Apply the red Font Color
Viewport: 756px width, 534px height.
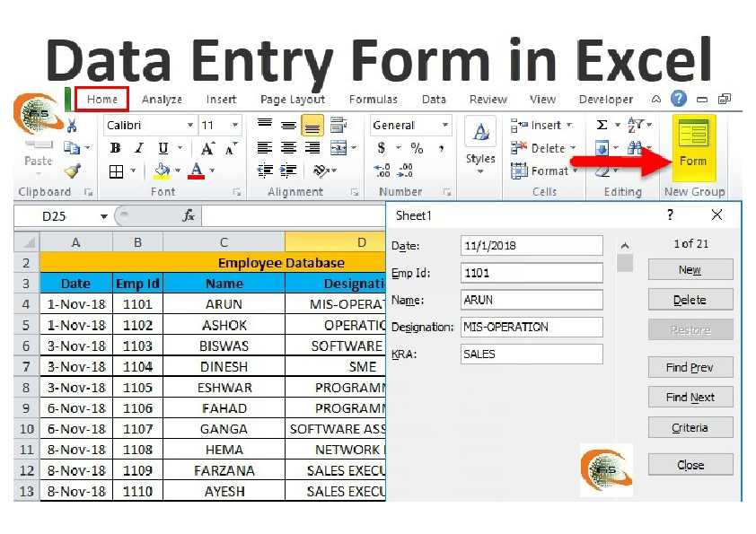pos(197,171)
